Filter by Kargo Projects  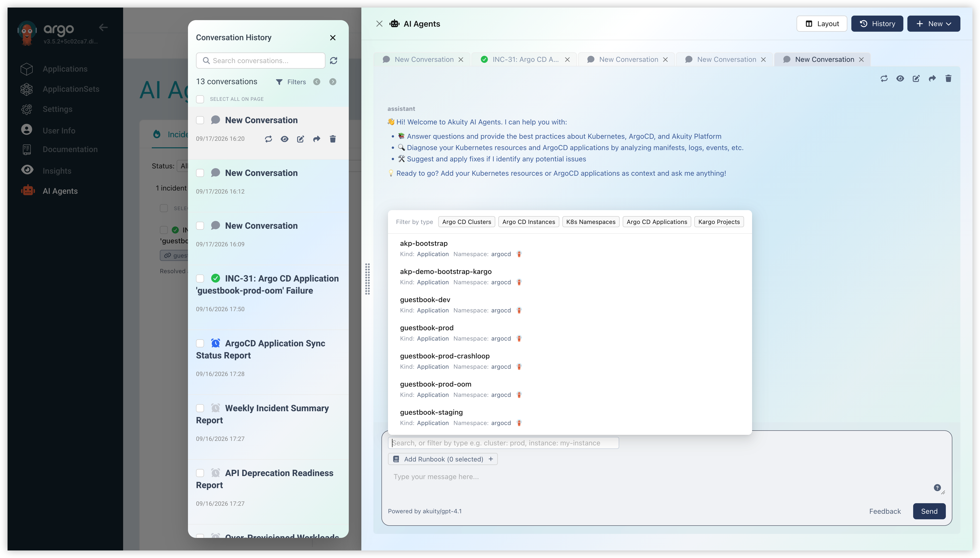coord(719,222)
